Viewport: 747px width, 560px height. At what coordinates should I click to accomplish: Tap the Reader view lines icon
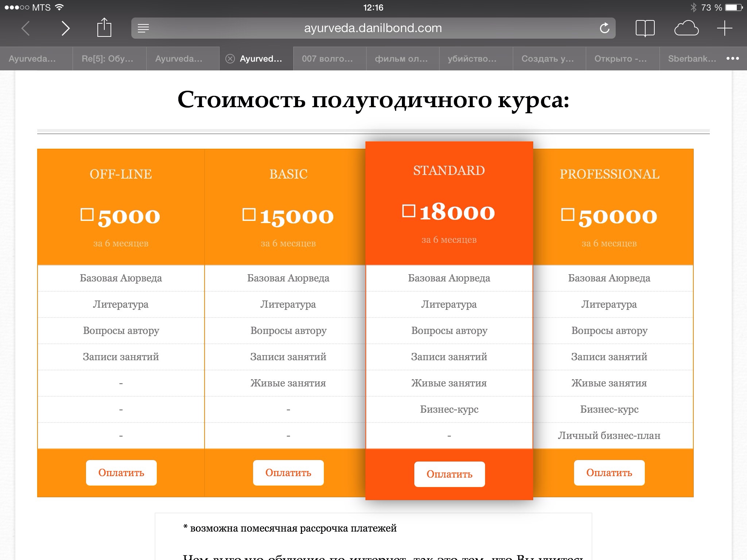[143, 28]
